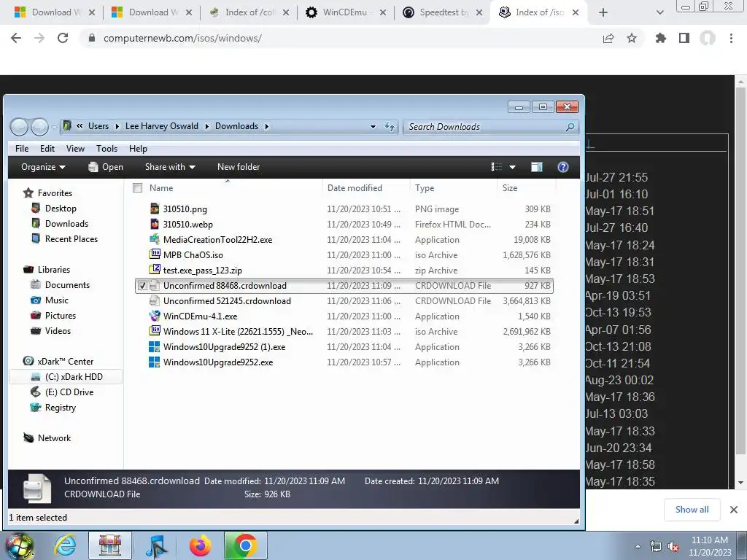Select the 310510.webp file icon
Screen dimensions: 747x560
coord(155,224)
